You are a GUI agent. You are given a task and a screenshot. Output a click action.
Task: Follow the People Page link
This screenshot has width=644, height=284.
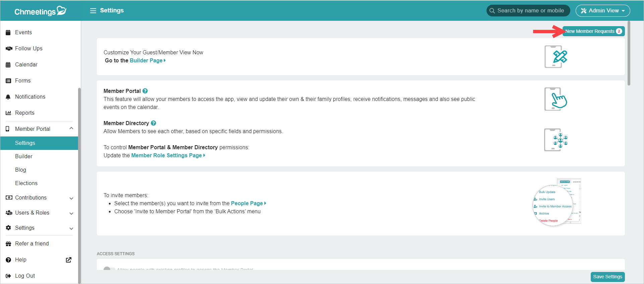[248, 204]
